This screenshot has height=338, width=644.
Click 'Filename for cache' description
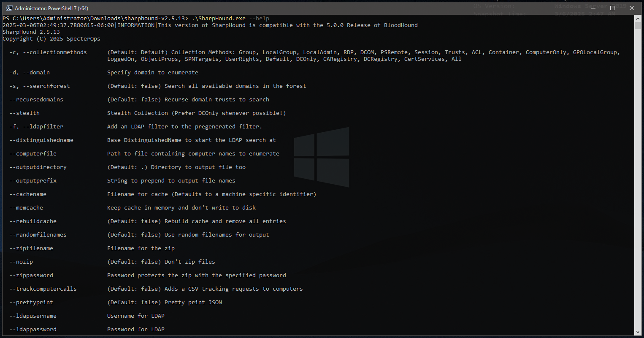point(212,194)
